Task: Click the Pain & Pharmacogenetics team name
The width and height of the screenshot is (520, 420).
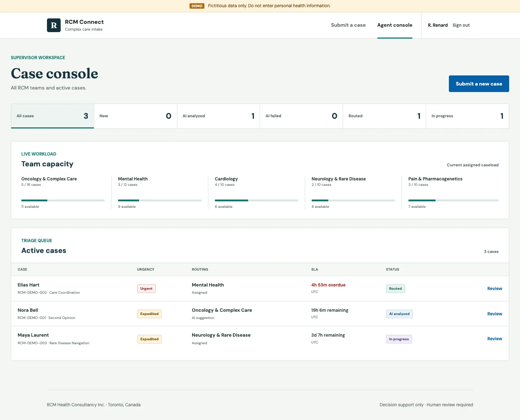Action: tap(435, 179)
